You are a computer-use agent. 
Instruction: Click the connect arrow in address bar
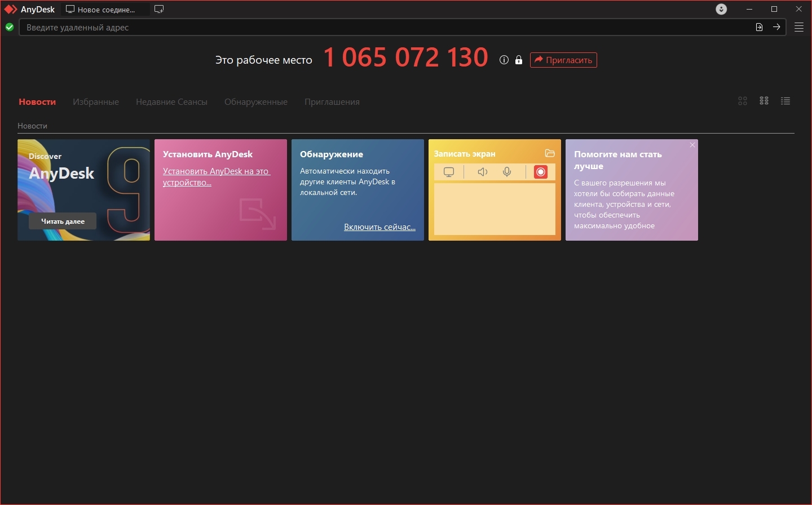click(776, 27)
